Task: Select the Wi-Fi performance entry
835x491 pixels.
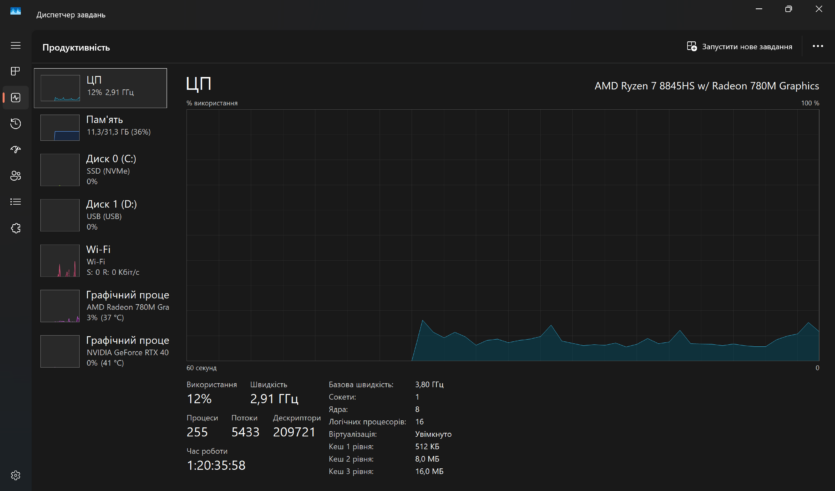Action: pyautogui.click(x=101, y=260)
